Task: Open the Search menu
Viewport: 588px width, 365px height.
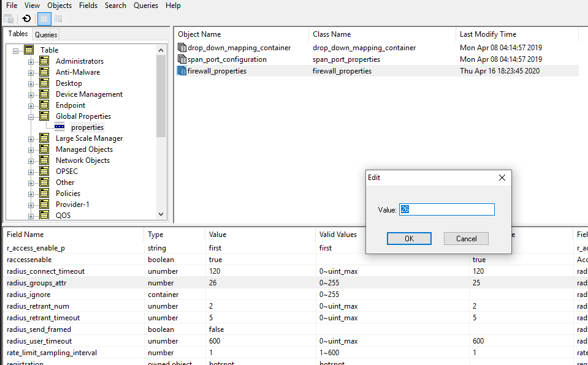Action: coord(115,6)
